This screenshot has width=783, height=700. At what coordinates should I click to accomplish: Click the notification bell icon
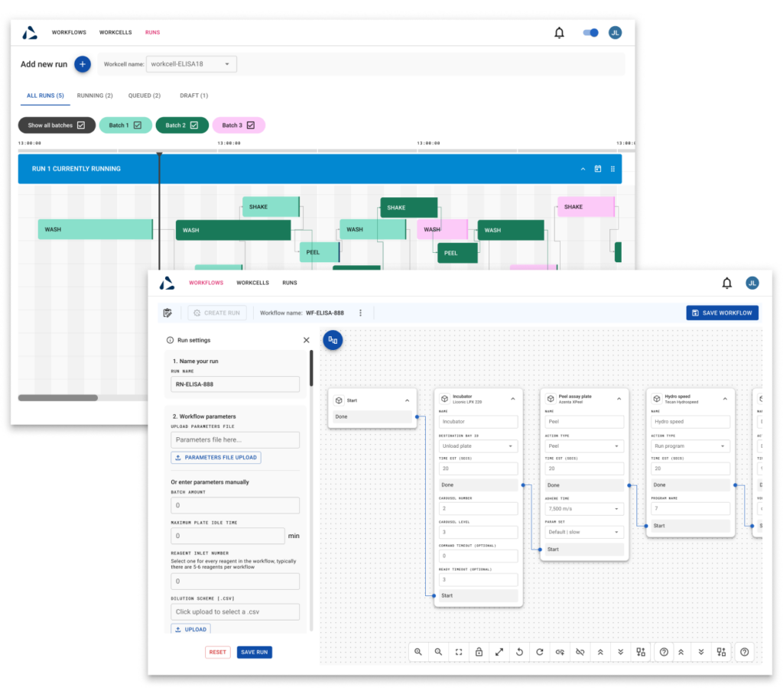click(x=559, y=32)
